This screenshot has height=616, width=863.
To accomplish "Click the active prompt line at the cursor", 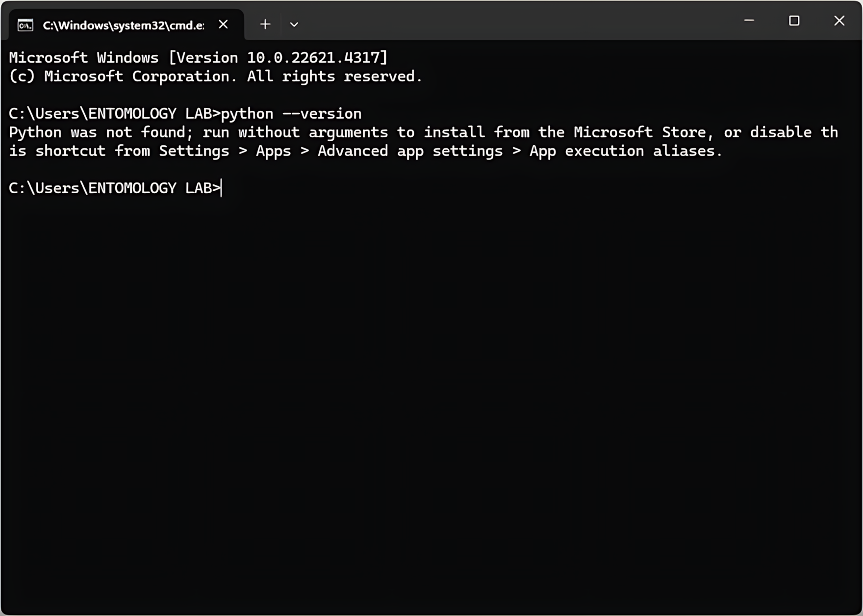I will (x=222, y=188).
